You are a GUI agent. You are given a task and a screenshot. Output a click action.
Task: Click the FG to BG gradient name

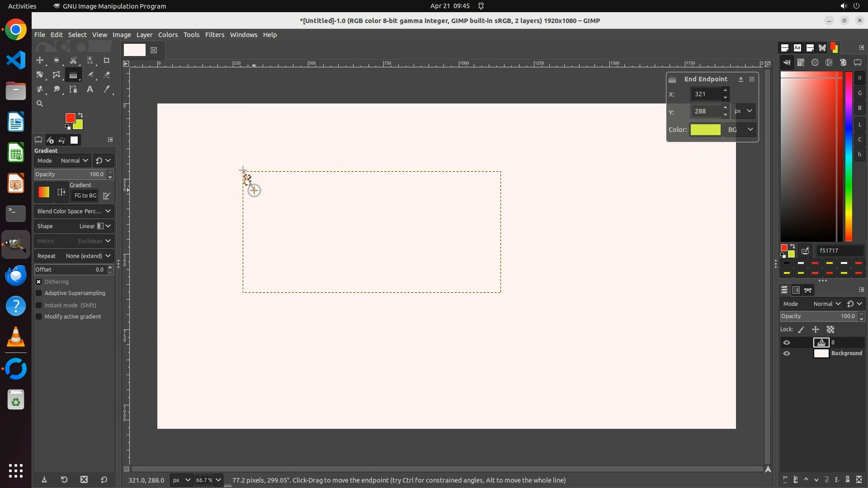[x=85, y=196]
